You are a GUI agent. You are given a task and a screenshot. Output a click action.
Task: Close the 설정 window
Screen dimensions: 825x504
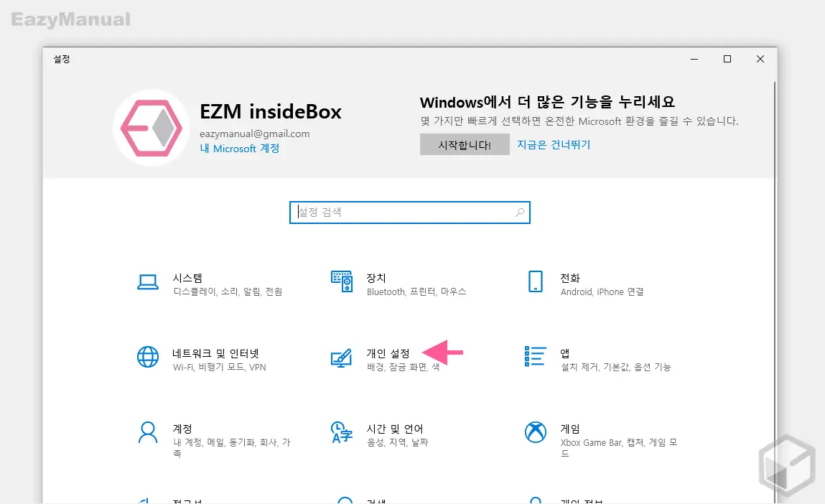coord(760,59)
